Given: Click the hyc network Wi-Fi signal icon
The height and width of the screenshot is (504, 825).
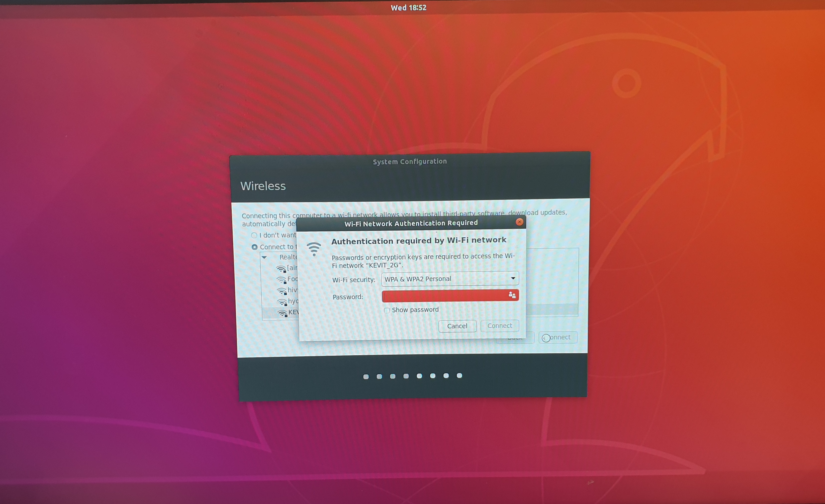Looking at the screenshot, I should tap(282, 302).
